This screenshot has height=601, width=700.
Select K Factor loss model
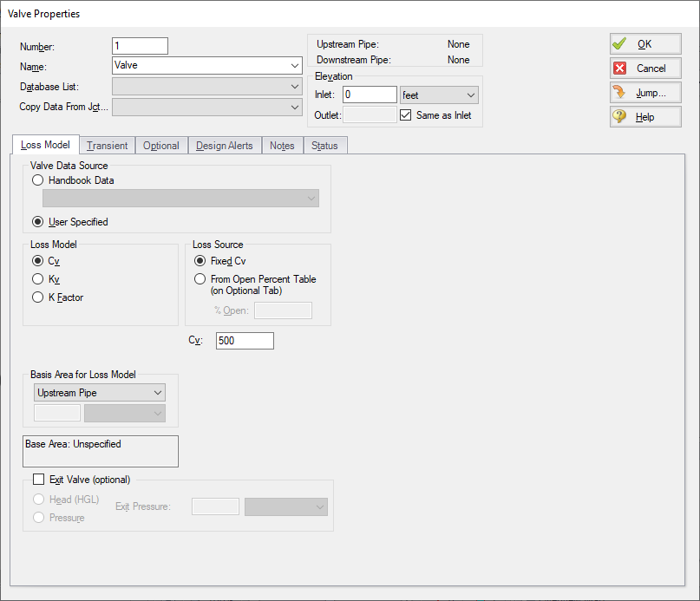pyautogui.click(x=37, y=296)
